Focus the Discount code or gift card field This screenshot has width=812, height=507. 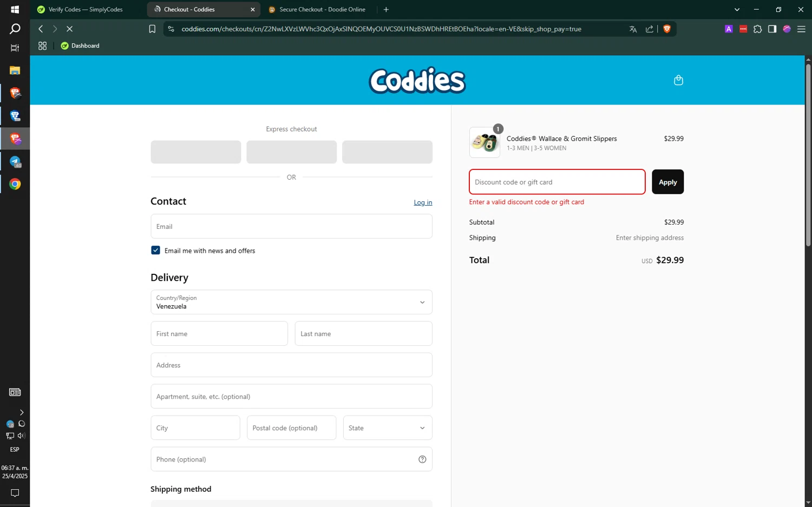click(557, 182)
